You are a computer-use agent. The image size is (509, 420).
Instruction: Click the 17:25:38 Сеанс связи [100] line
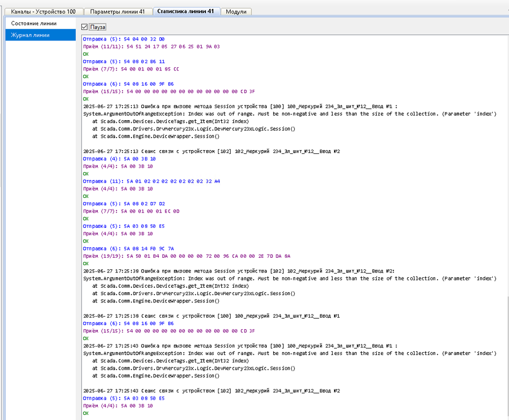[211, 316]
